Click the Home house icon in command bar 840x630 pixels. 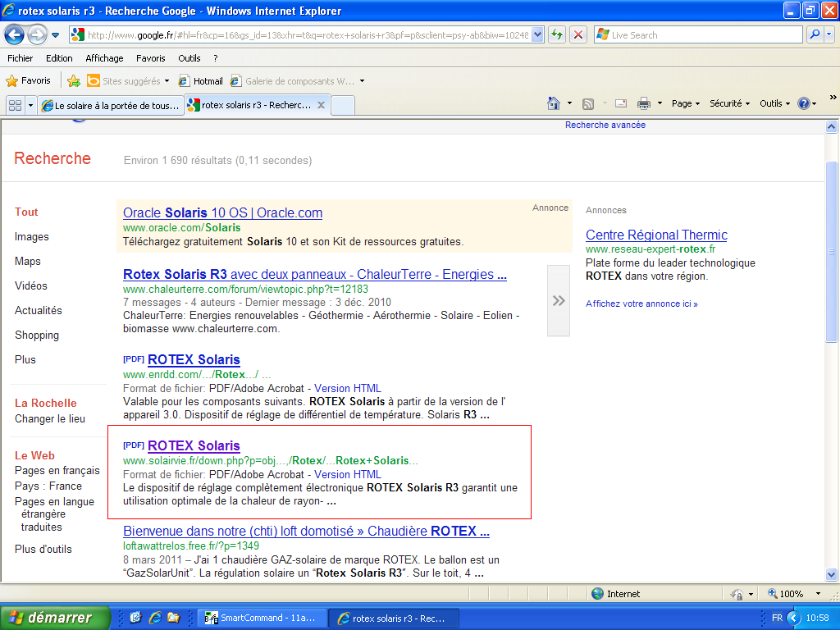pyautogui.click(x=555, y=103)
